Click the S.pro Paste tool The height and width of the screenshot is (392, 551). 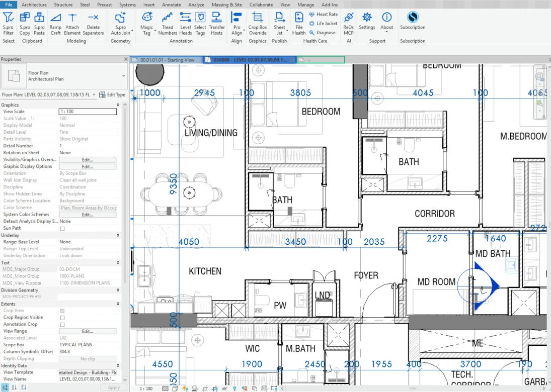click(x=39, y=24)
